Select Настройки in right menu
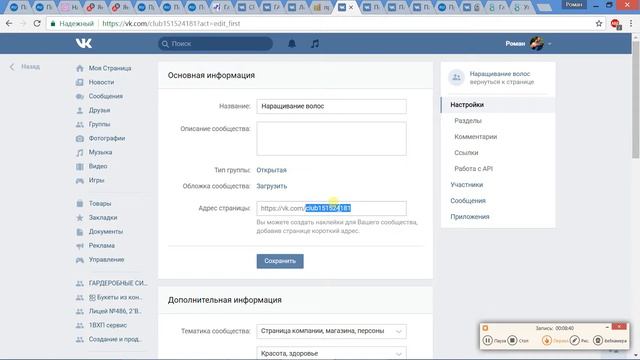The image size is (640, 360). 498,105
